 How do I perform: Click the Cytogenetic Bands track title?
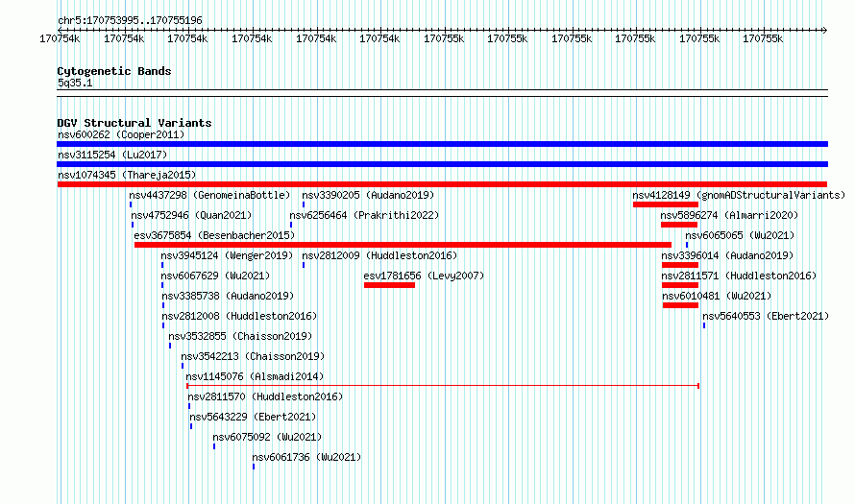[x=114, y=71]
